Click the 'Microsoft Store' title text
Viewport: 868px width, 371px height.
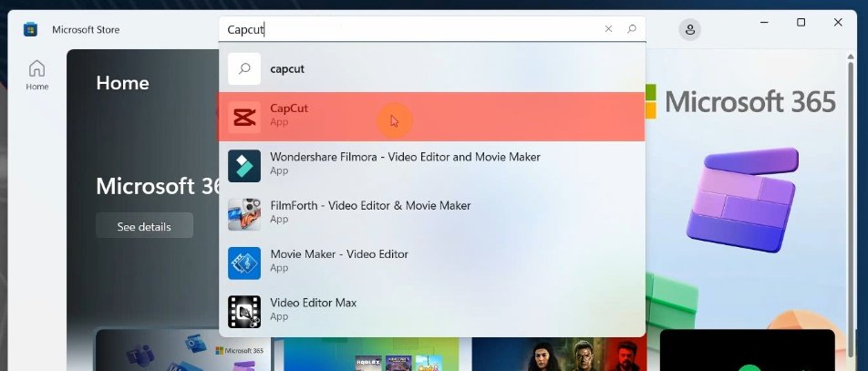click(x=86, y=29)
